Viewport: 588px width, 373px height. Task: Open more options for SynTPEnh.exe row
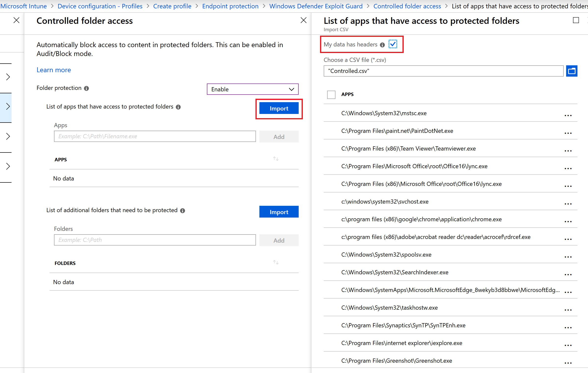coord(568,327)
